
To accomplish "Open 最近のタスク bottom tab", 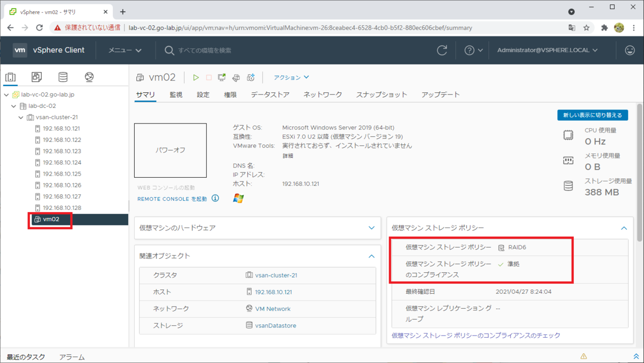I will 26,357.
